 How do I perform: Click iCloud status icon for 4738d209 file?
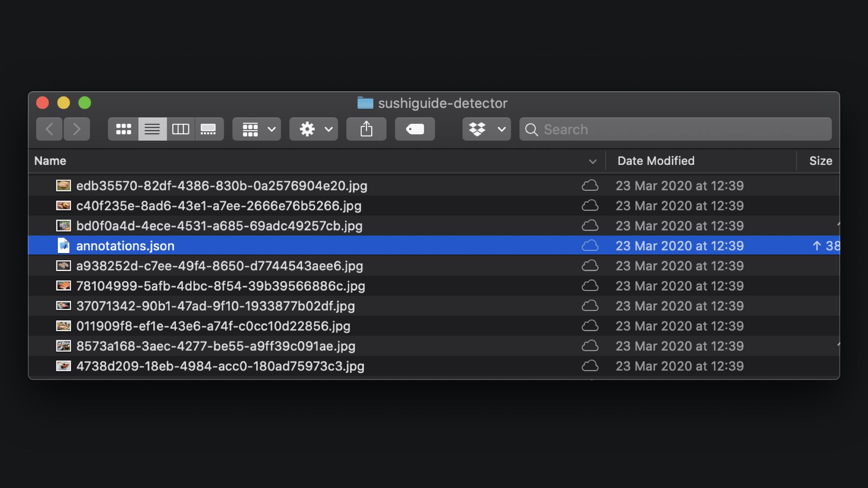click(590, 366)
